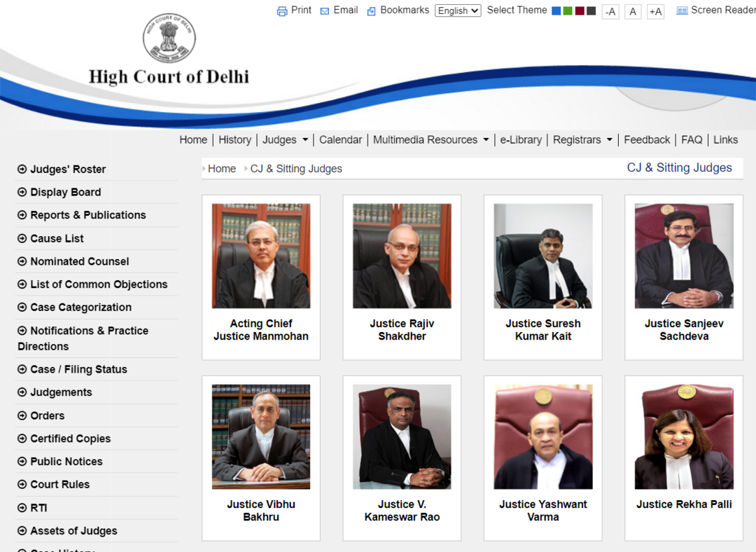
Task: Open Justice Rekha Palli's photo
Action: pyautogui.click(x=684, y=436)
